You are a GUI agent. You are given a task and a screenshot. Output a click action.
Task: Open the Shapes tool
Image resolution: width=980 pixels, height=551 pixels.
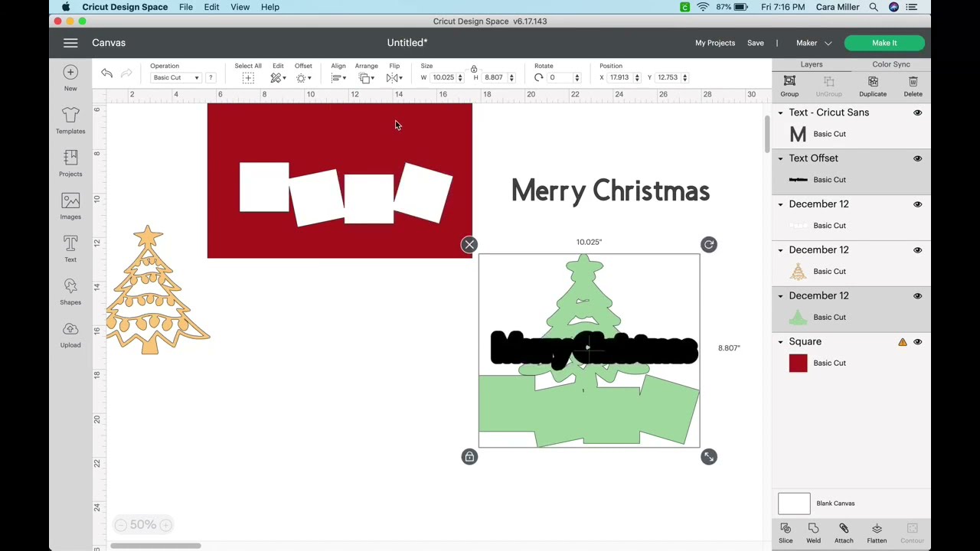(70, 292)
